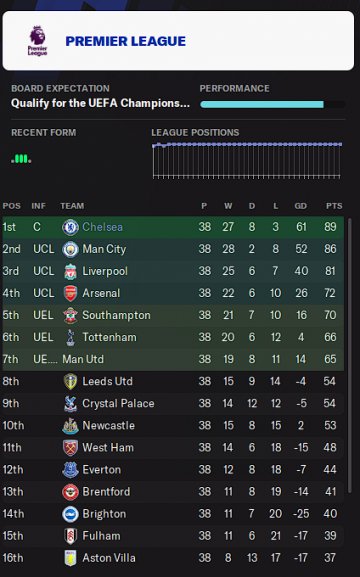This screenshot has width=360, height=577.
Task: Open the Man Utd team link
Action: click(83, 359)
